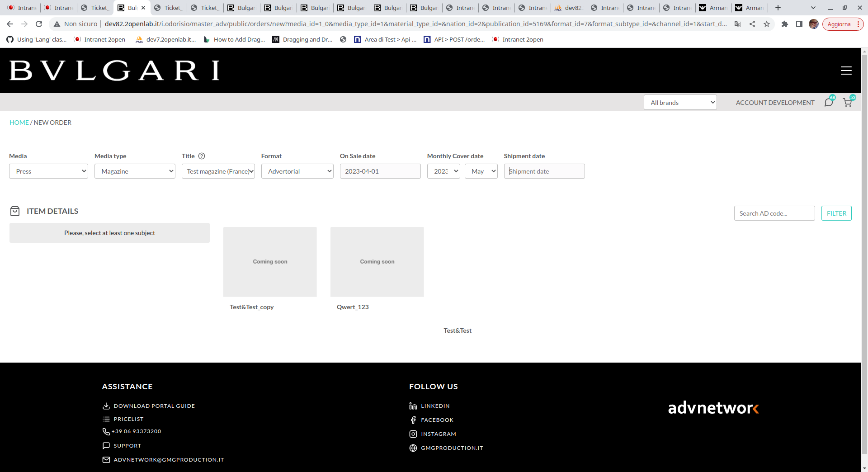Viewport: 868px width, 472px height.
Task: Click the browser address bar
Action: point(415,24)
